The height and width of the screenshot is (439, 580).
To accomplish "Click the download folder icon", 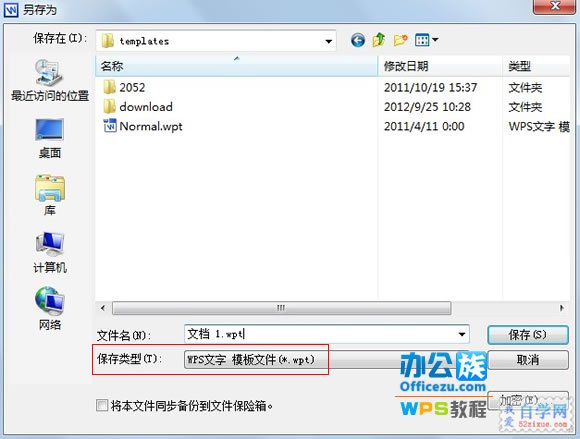I will tap(109, 107).
